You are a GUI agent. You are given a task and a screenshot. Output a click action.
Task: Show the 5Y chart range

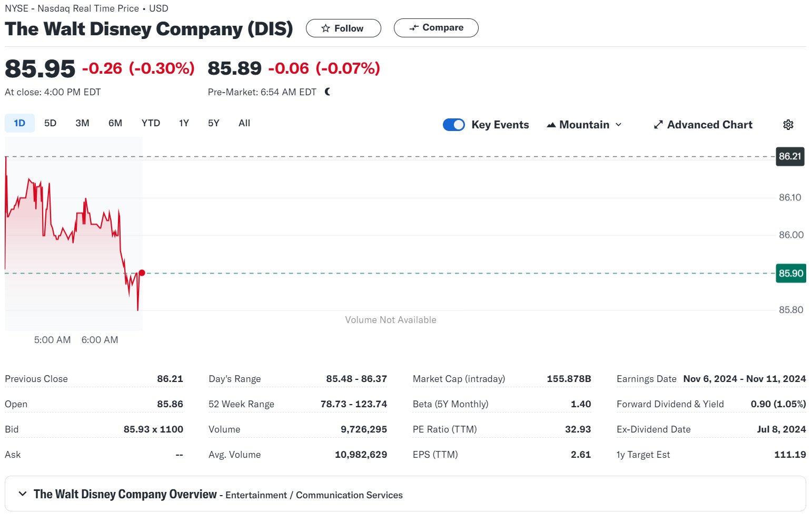pos(213,123)
